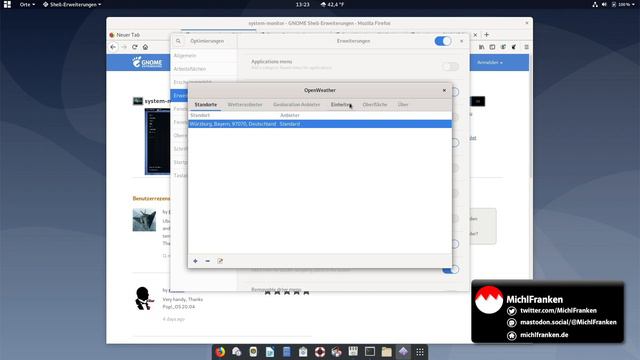
Task: Open terminal from the dock
Action: click(x=370, y=351)
